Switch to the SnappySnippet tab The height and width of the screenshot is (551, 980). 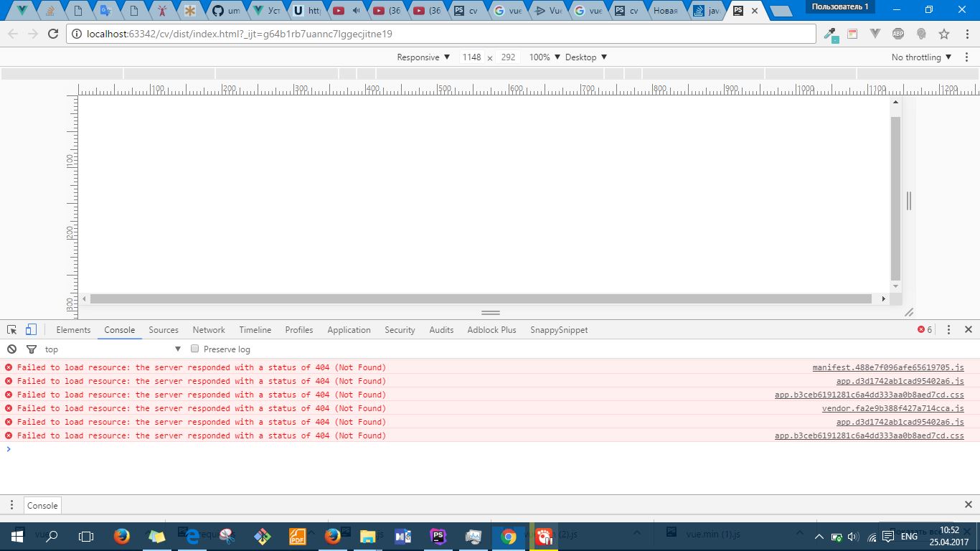pyautogui.click(x=559, y=330)
